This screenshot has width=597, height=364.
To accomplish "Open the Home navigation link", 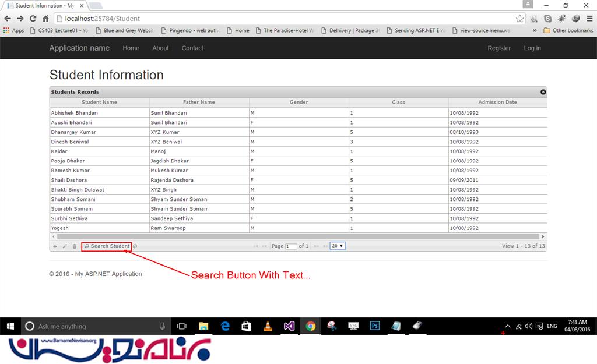I will (131, 48).
